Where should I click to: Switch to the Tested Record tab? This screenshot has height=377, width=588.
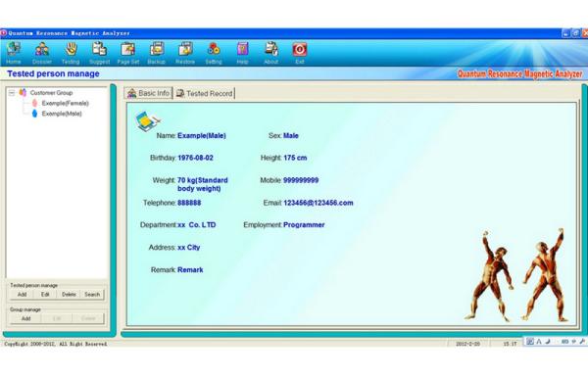(205, 93)
